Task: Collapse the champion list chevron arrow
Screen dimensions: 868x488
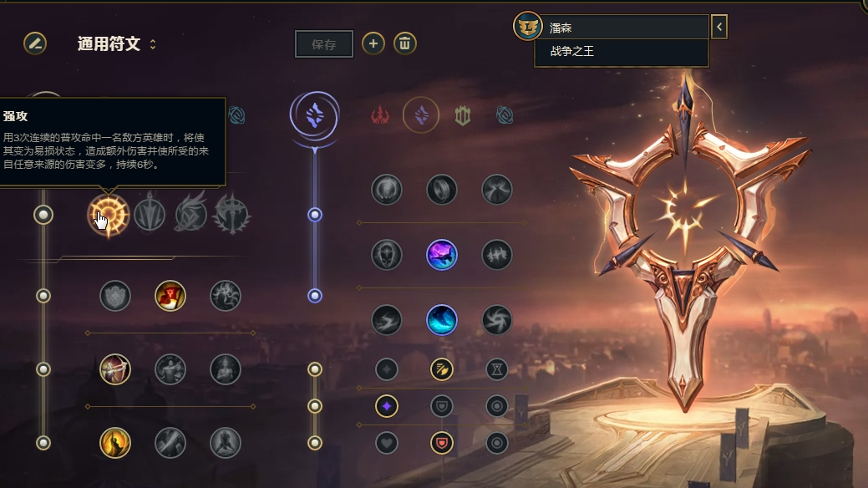Action: (x=719, y=27)
